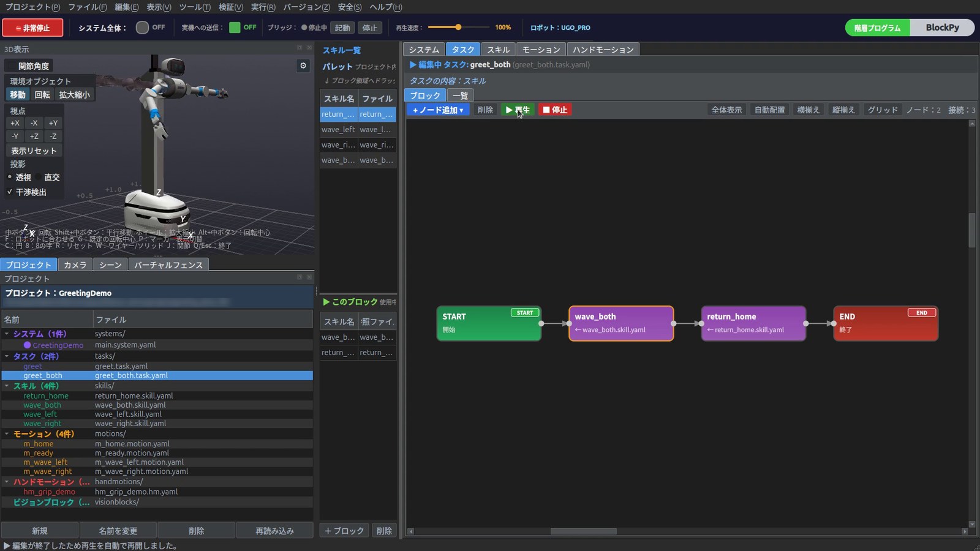Switch to the モーション editor tab

pyautogui.click(x=541, y=50)
